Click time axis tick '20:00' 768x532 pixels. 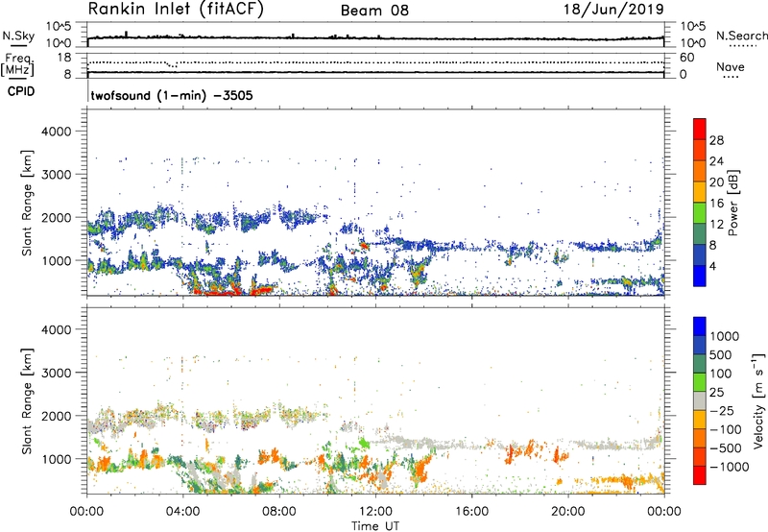(x=567, y=512)
